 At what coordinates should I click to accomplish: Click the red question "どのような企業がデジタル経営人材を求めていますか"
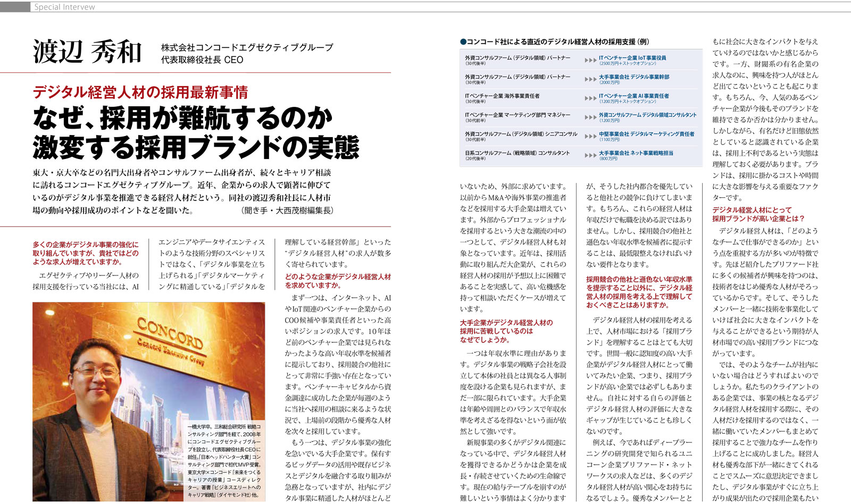[x=338, y=281]
